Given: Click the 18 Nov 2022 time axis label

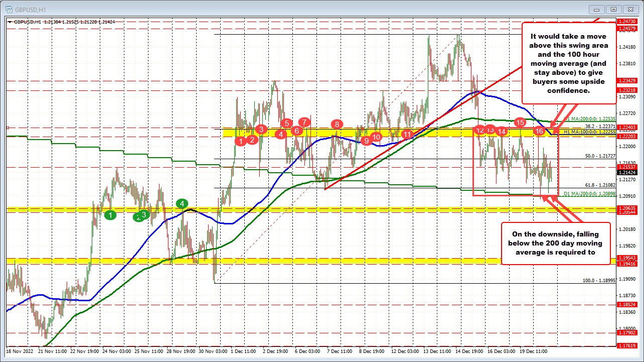Looking at the screenshot, I should 20,352.
